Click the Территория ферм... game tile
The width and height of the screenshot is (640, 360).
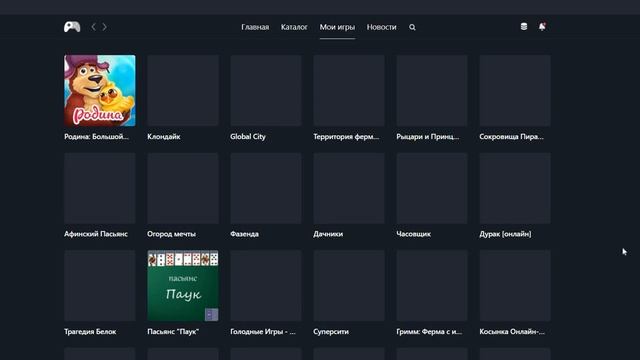tap(349, 91)
